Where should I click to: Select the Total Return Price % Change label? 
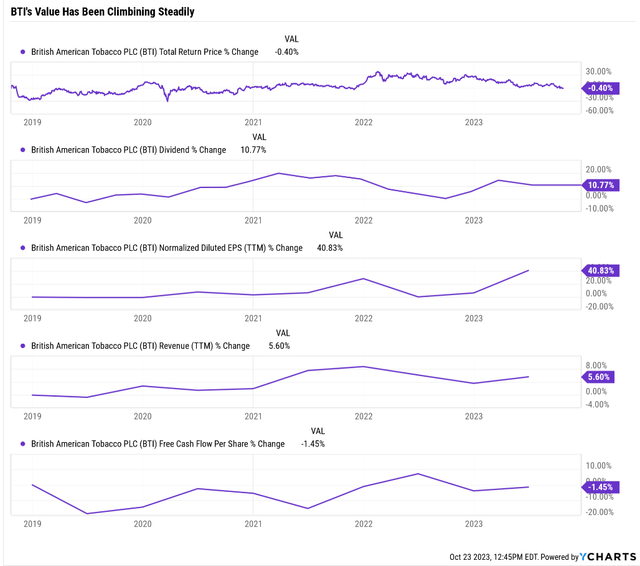[x=145, y=52]
